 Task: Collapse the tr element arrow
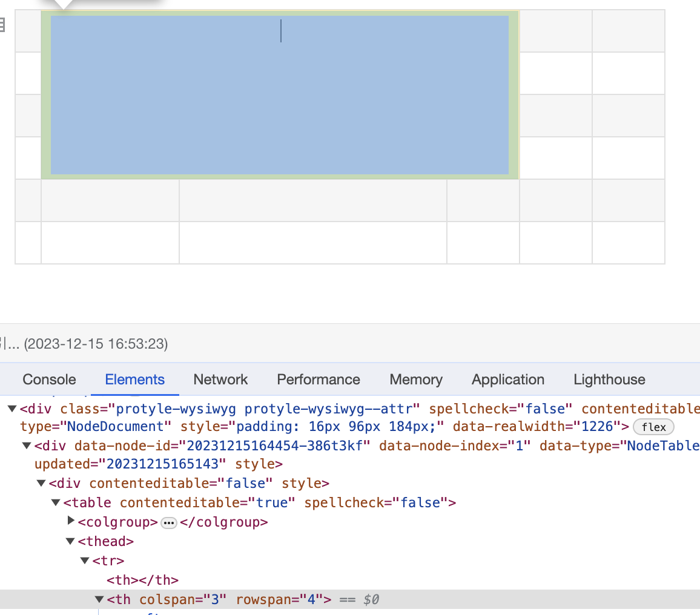tap(85, 561)
